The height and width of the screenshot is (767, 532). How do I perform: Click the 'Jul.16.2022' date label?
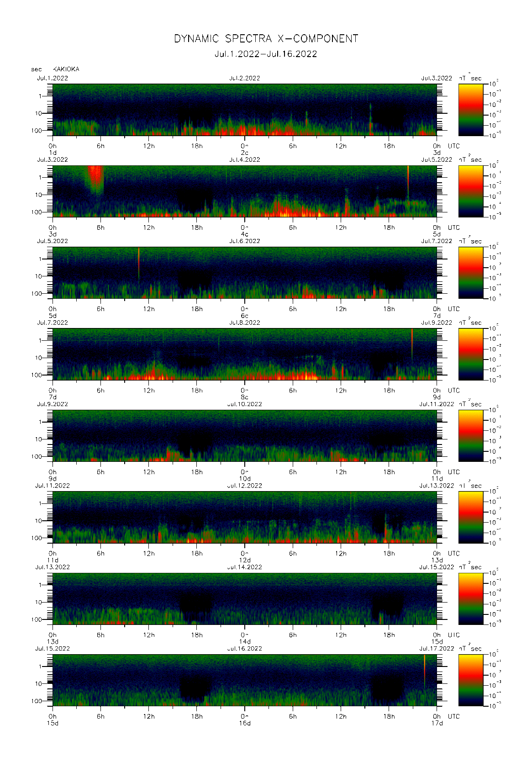click(245, 648)
